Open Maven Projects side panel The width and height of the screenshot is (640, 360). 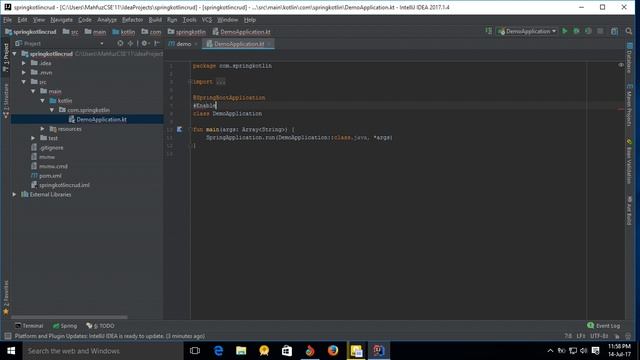tap(629, 105)
